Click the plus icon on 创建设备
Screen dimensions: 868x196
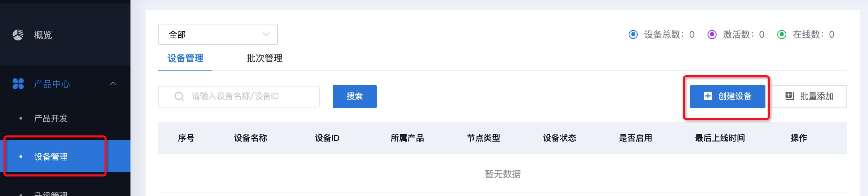pos(708,96)
